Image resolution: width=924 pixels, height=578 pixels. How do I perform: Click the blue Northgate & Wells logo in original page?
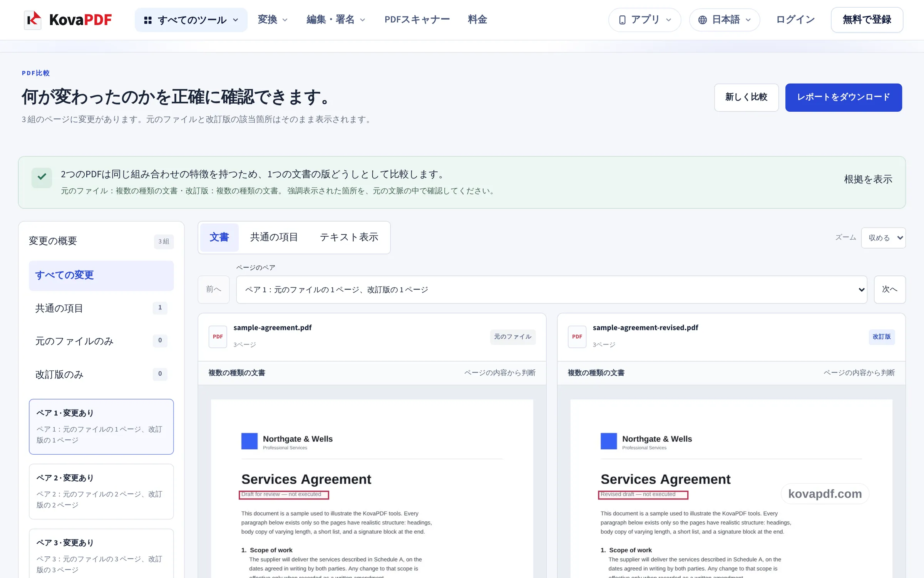(249, 441)
